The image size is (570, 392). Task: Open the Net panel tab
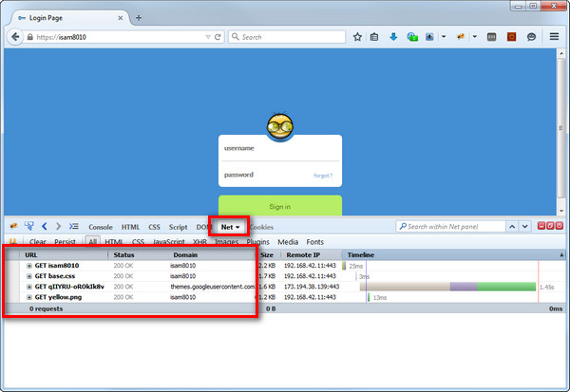pos(229,227)
